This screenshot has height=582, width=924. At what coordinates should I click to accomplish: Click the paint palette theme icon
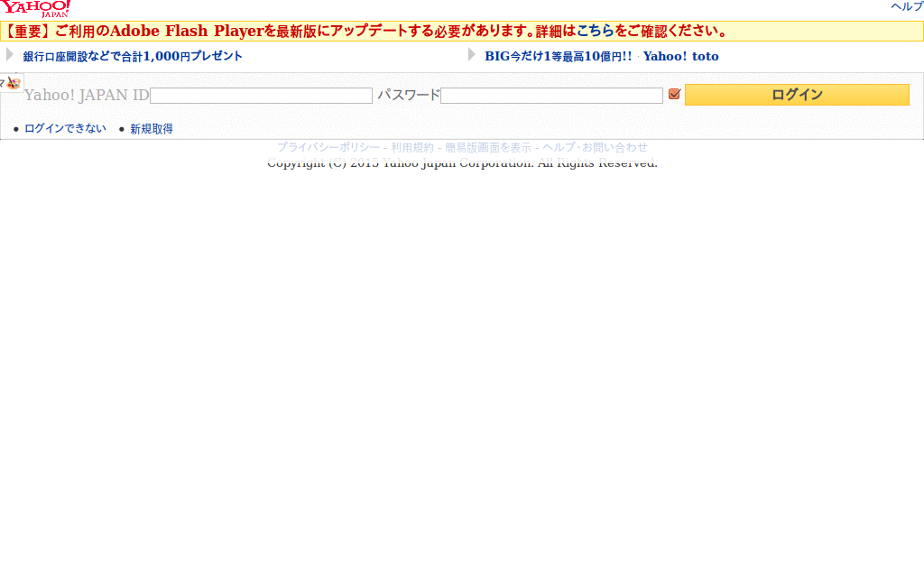[x=13, y=83]
